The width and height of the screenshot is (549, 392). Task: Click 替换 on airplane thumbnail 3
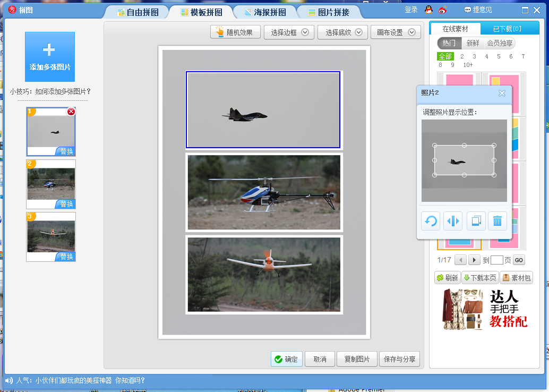(66, 257)
